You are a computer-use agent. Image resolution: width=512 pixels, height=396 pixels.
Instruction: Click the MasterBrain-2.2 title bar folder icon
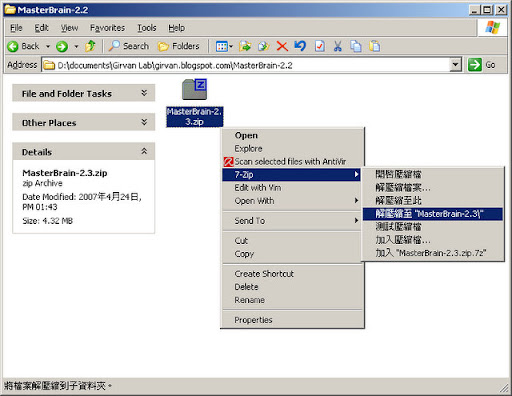10,9
